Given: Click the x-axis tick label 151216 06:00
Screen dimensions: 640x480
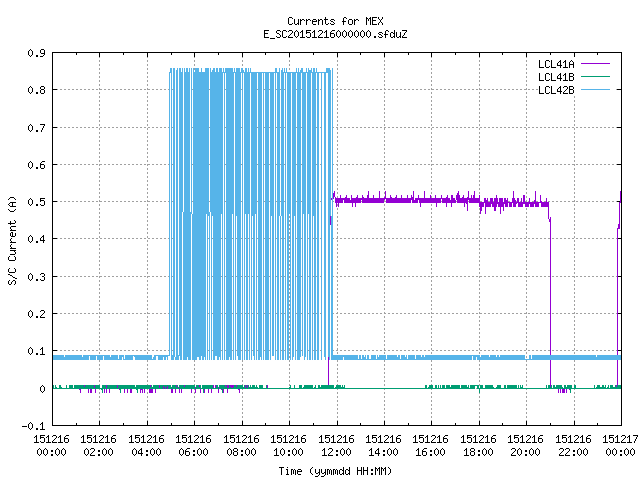Looking at the screenshot, I should coord(193,446).
